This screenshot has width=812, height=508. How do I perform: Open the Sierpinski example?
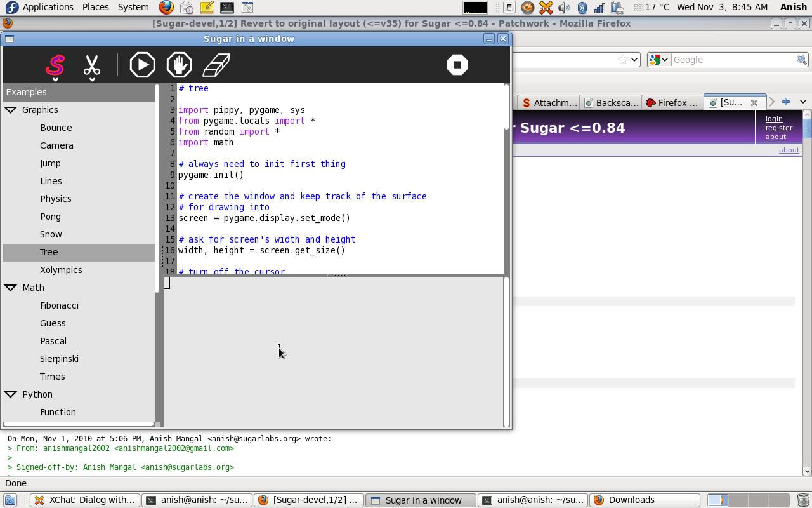59,359
